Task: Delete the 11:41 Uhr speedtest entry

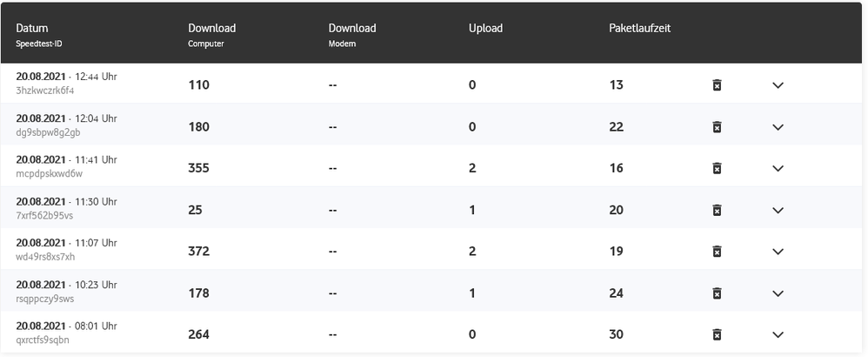Action: pos(717,168)
